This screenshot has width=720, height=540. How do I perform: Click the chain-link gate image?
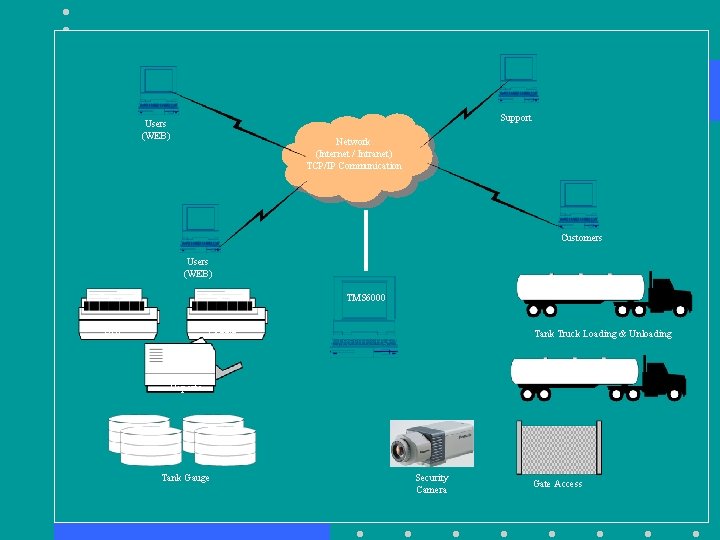(559, 448)
